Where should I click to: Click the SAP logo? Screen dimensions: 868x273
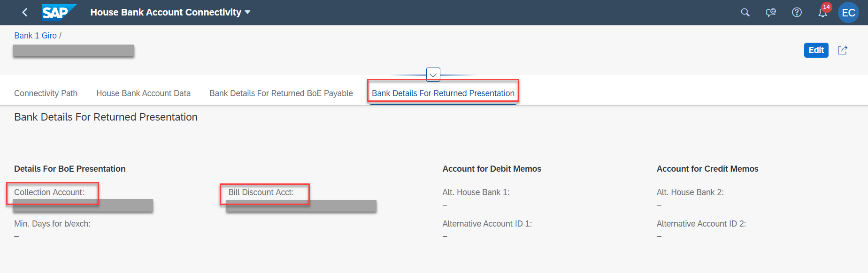coord(59,13)
